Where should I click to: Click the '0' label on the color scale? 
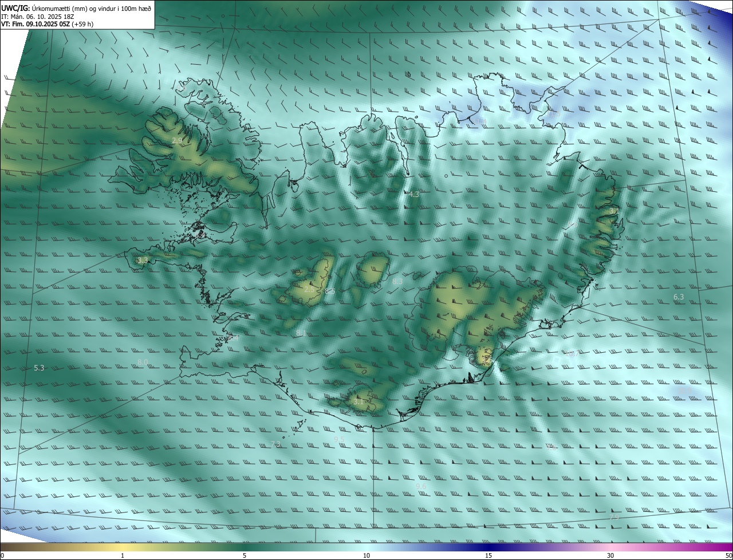(2, 556)
